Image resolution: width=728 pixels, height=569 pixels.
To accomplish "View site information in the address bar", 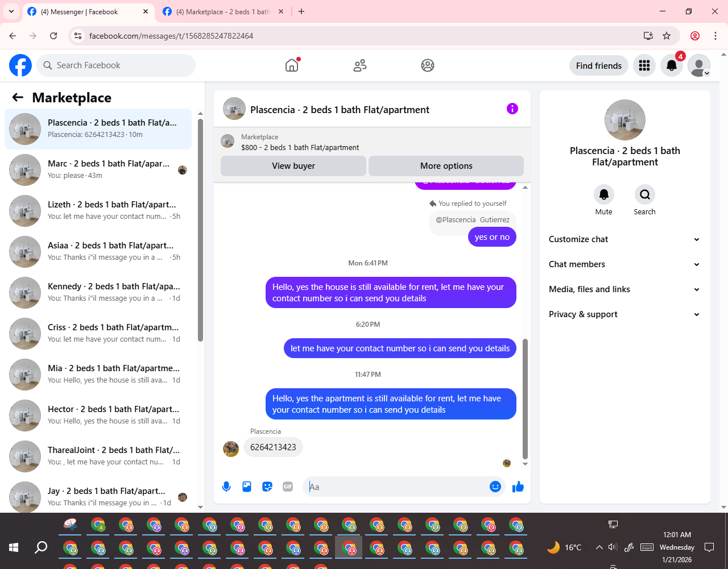I will (78, 36).
